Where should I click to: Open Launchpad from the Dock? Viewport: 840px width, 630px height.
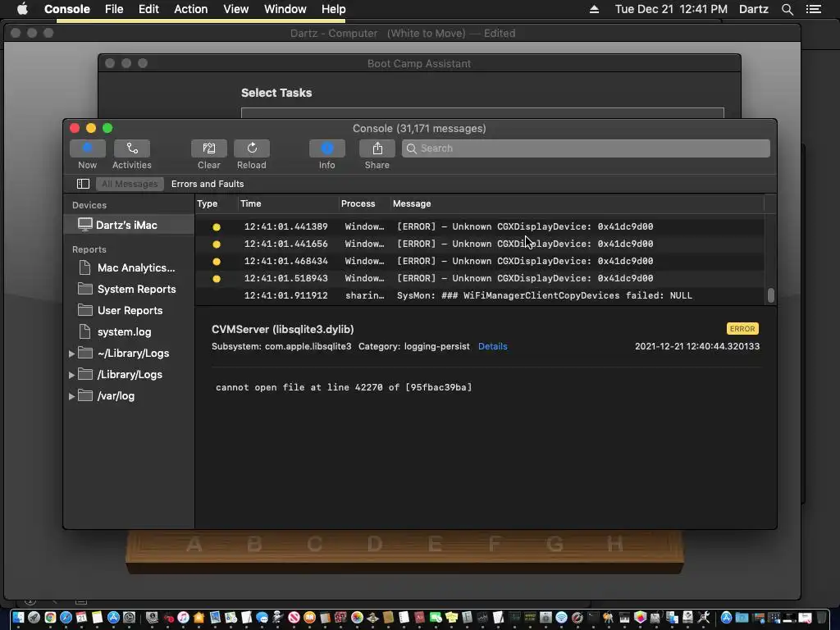pyautogui.click(x=34, y=617)
